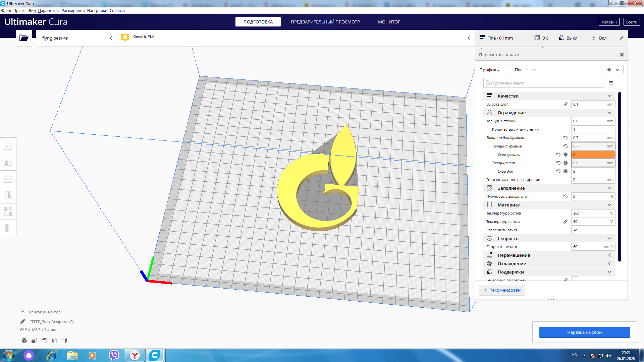Open the 'Профиль' Fine dropdown

click(618, 70)
